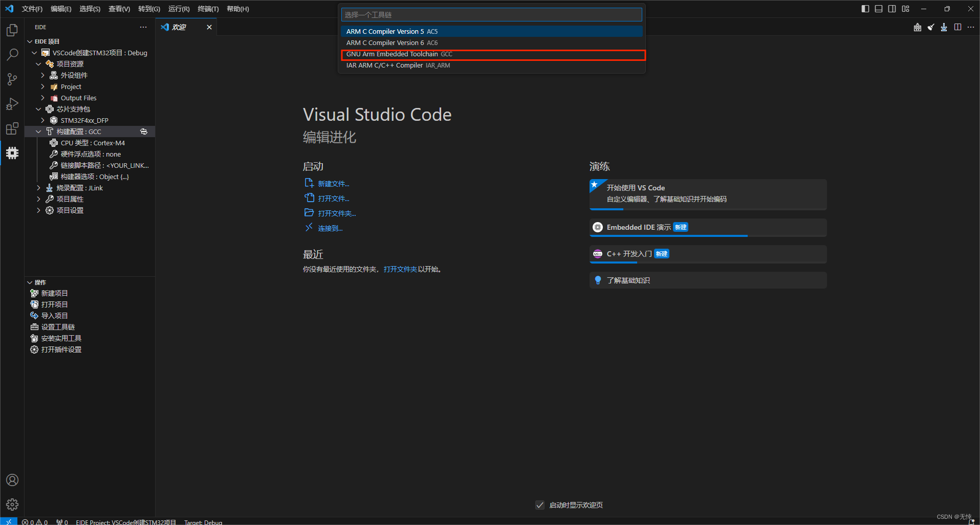Open the 运行(R) menu
Screen dimensions: 980x525
click(x=179, y=9)
